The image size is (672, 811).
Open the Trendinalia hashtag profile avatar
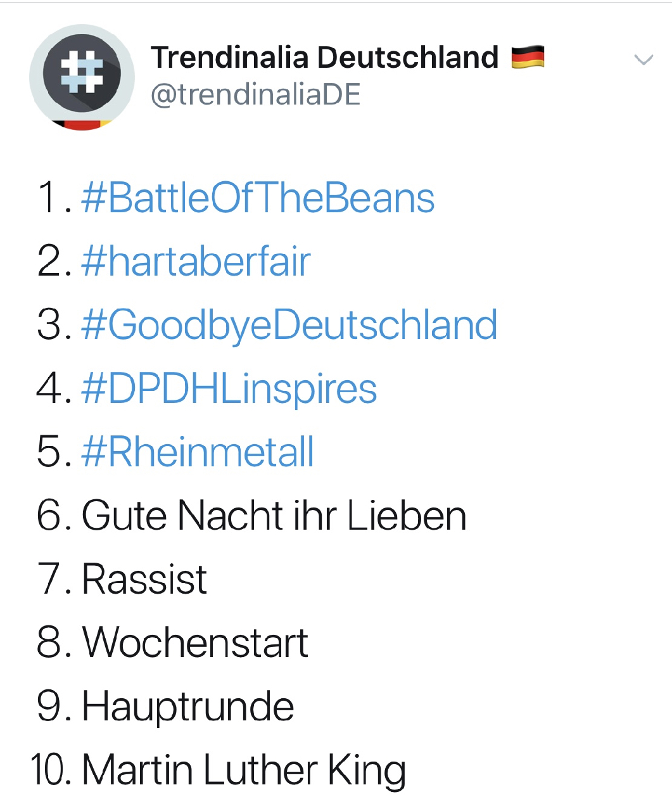82,78
